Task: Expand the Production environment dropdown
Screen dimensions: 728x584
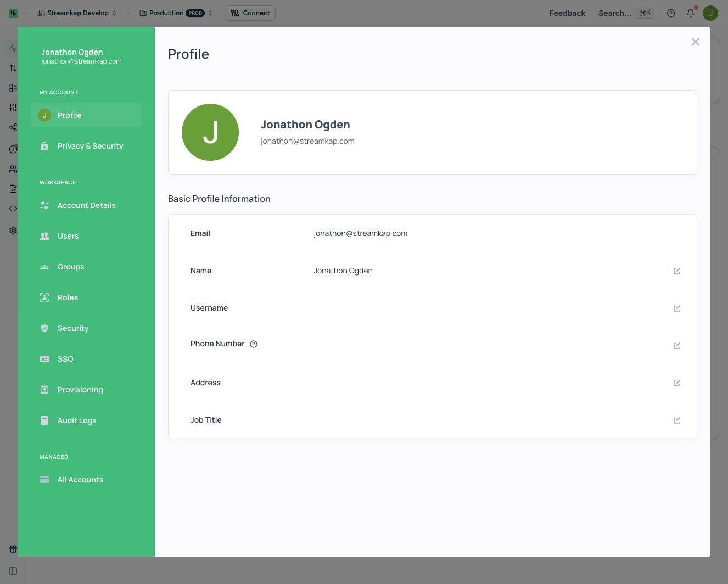Action: (176, 13)
